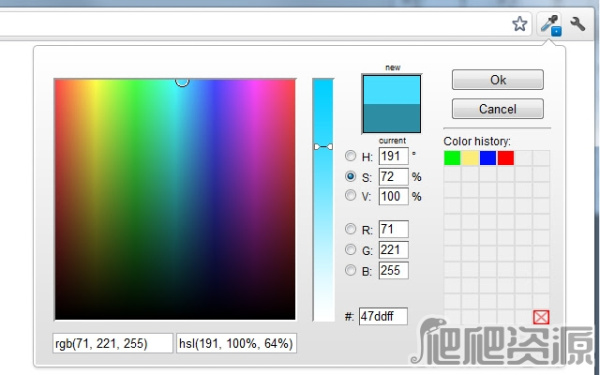Select the B blue radio button

click(x=350, y=270)
